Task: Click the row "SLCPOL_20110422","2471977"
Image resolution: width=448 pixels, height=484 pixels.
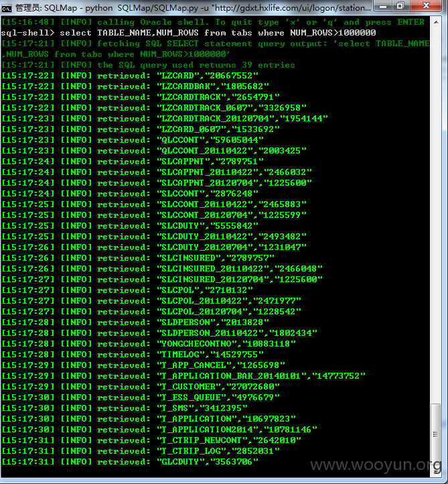Action: (151, 300)
